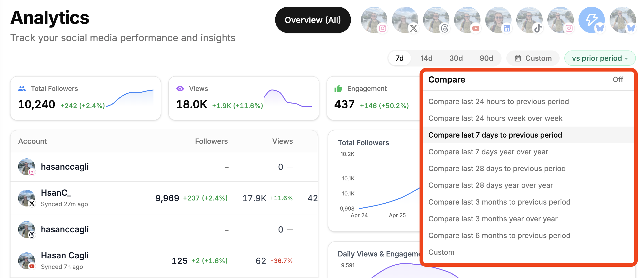Choose Compare last 7 days year over year
Screen dimensions: 644x278
pyautogui.click(x=529, y=152)
